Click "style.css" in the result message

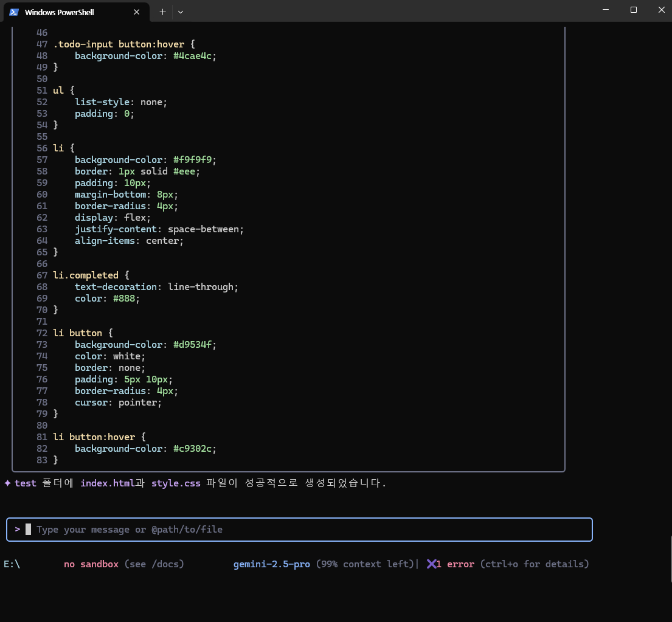pos(176,483)
